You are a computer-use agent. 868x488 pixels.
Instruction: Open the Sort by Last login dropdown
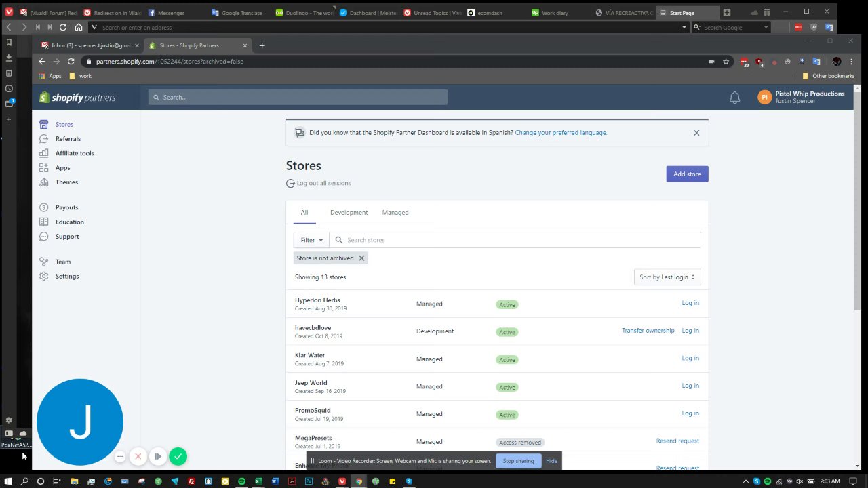(667, 277)
